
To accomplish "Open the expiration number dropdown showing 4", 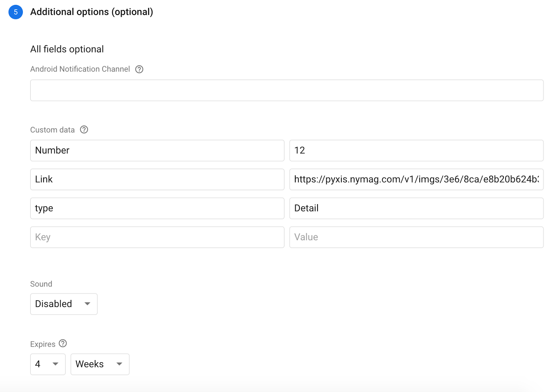I will pos(47,364).
